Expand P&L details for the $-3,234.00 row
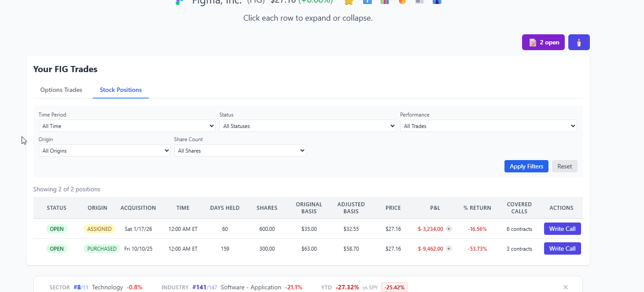 click(449, 229)
